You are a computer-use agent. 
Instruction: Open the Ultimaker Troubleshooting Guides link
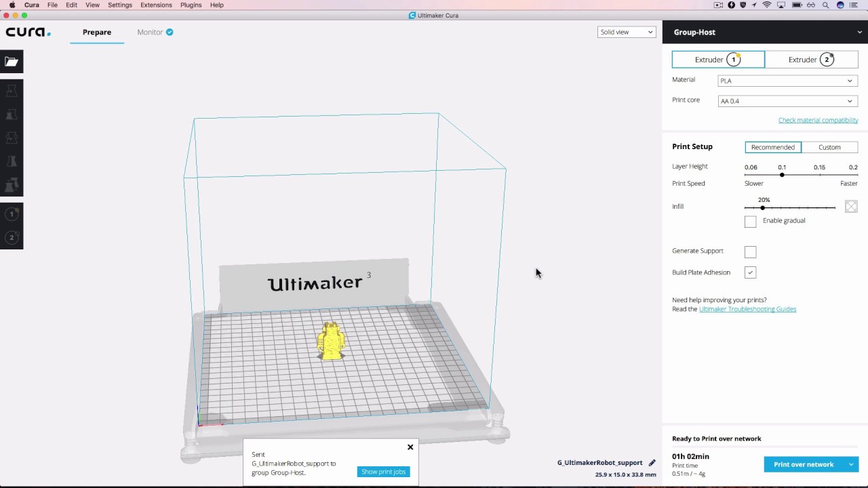pyautogui.click(x=747, y=309)
